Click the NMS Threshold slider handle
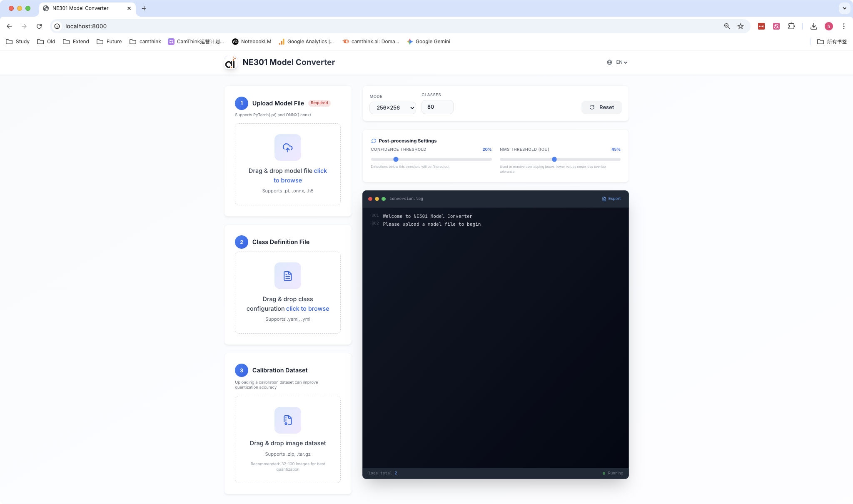 (x=554, y=159)
